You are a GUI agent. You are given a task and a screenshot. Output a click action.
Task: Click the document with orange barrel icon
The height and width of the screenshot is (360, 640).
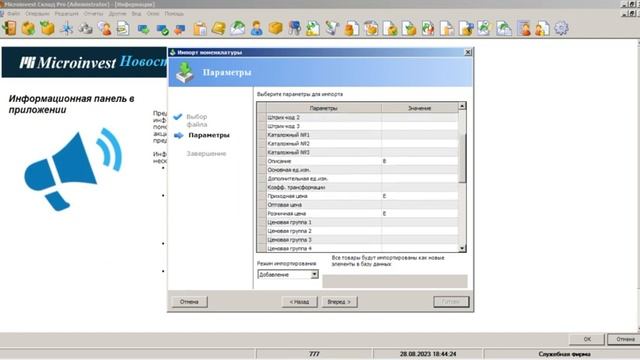[x=351, y=29]
